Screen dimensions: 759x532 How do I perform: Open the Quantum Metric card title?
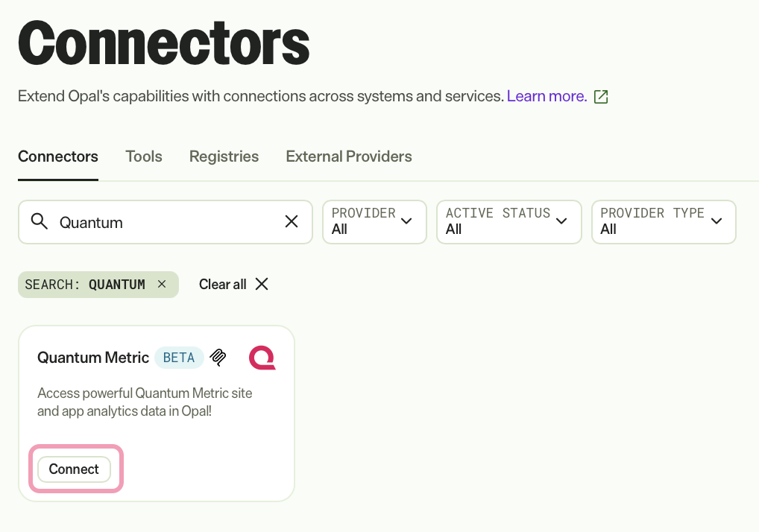(93, 358)
